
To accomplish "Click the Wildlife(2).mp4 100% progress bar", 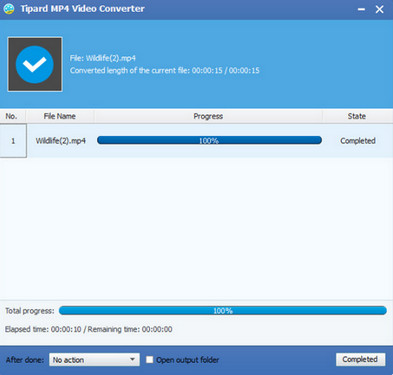I will tap(209, 140).
